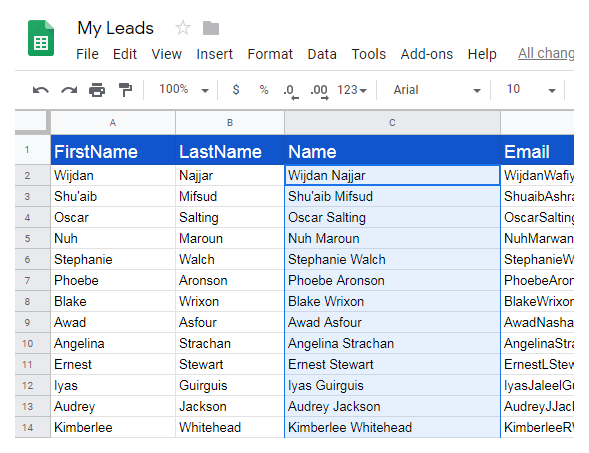Open the Format menu
589x453 pixels.
(270, 54)
